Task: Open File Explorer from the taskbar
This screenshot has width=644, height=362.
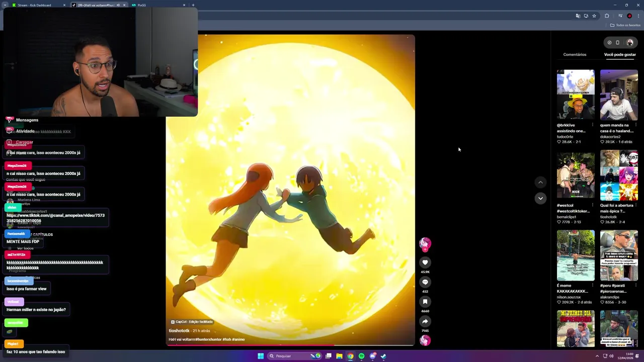Action: click(x=339, y=356)
